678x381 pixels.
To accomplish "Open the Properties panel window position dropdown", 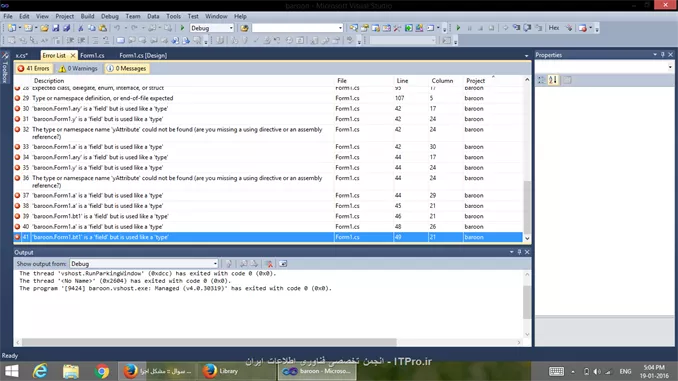I will (x=655, y=55).
